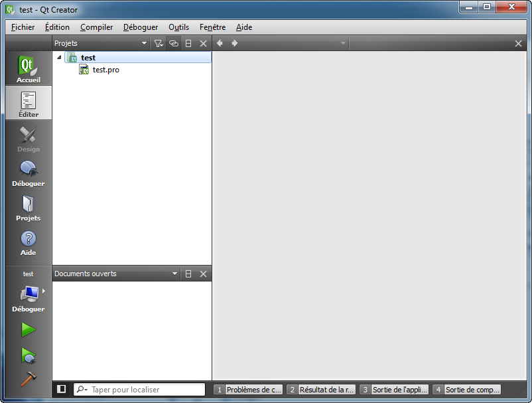
Task: Open the filter tree icon menu
Action: point(159,42)
